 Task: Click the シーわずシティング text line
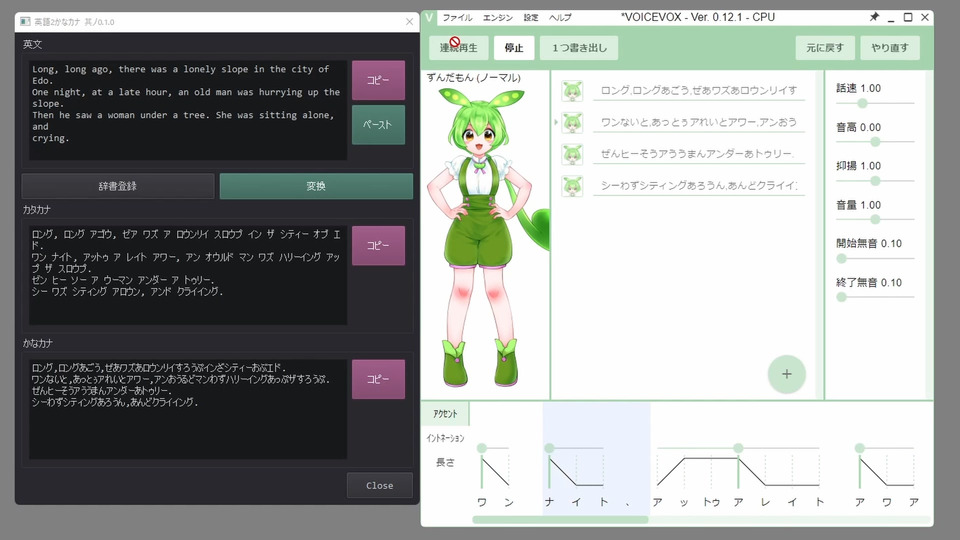[x=699, y=186]
